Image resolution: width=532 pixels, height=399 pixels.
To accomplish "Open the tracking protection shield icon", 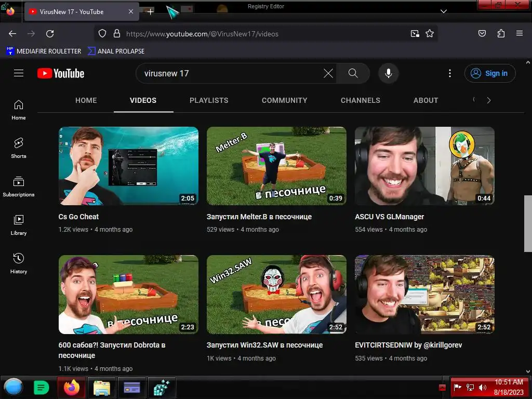I will pos(102,34).
